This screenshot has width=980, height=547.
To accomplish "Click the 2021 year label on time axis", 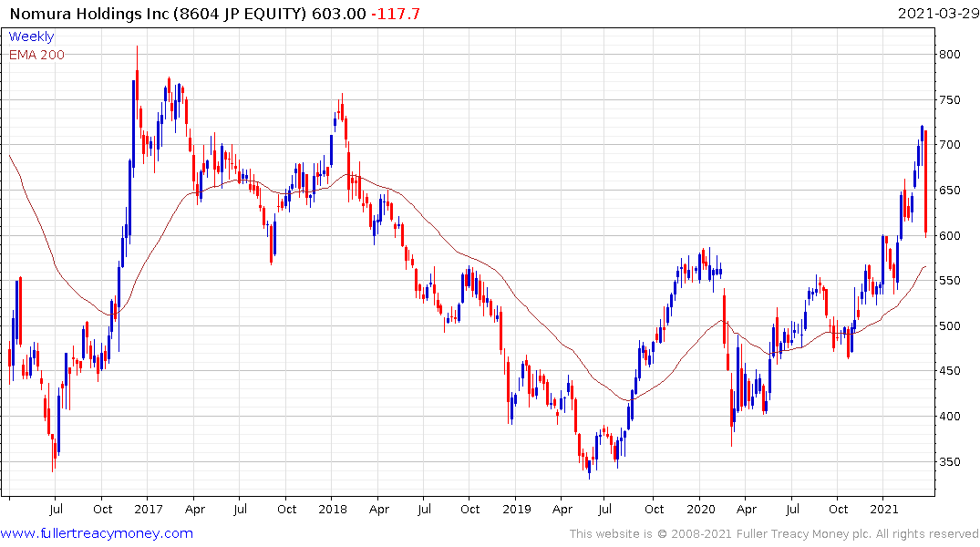I will coord(883,509).
